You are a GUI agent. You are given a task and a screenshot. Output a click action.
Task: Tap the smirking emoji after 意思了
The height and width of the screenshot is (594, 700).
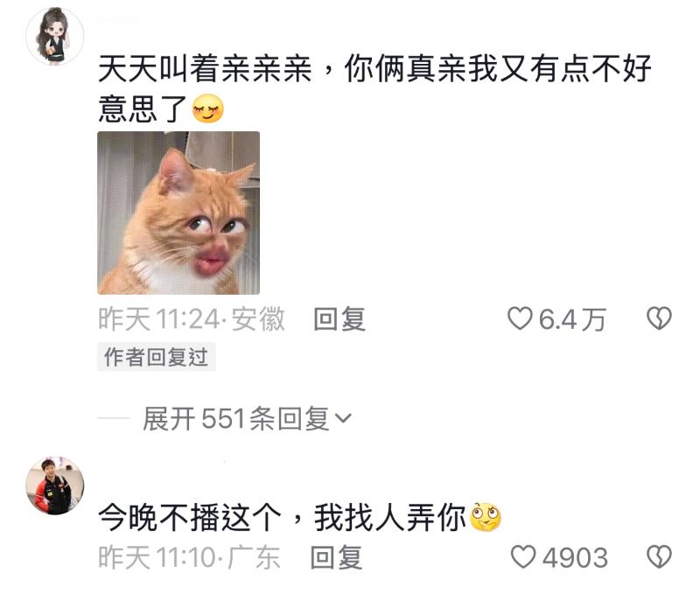(208, 108)
